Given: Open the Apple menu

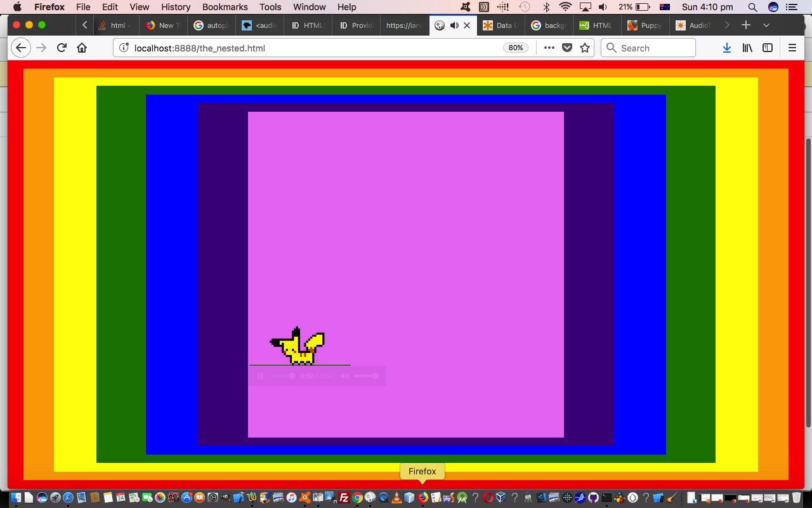Looking at the screenshot, I should click(x=17, y=7).
